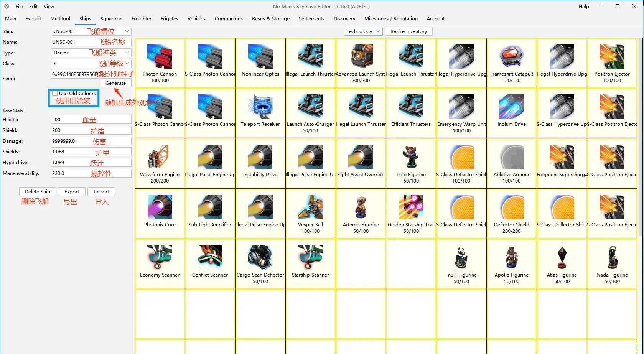Switch to the Milestones / Reputation tab
The width and height of the screenshot is (644, 354).
coord(391,19)
